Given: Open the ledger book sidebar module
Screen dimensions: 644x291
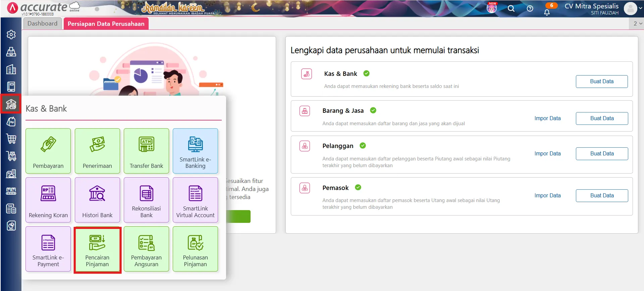Looking at the screenshot, I should click(x=11, y=87).
